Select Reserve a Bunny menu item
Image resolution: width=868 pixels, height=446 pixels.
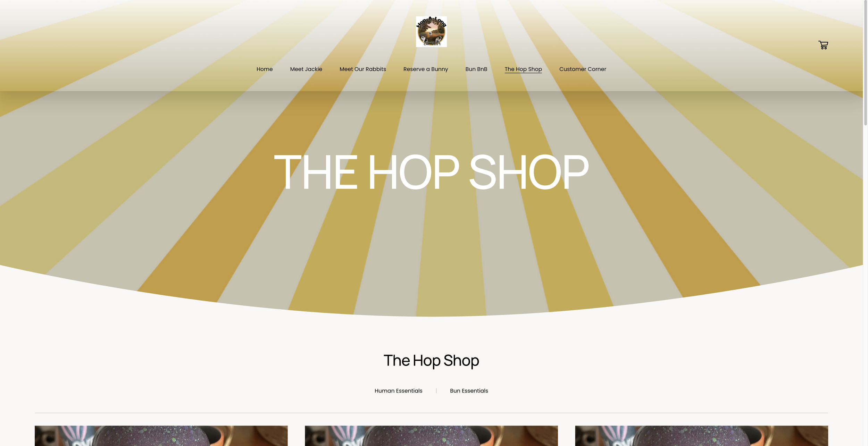tap(425, 69)
